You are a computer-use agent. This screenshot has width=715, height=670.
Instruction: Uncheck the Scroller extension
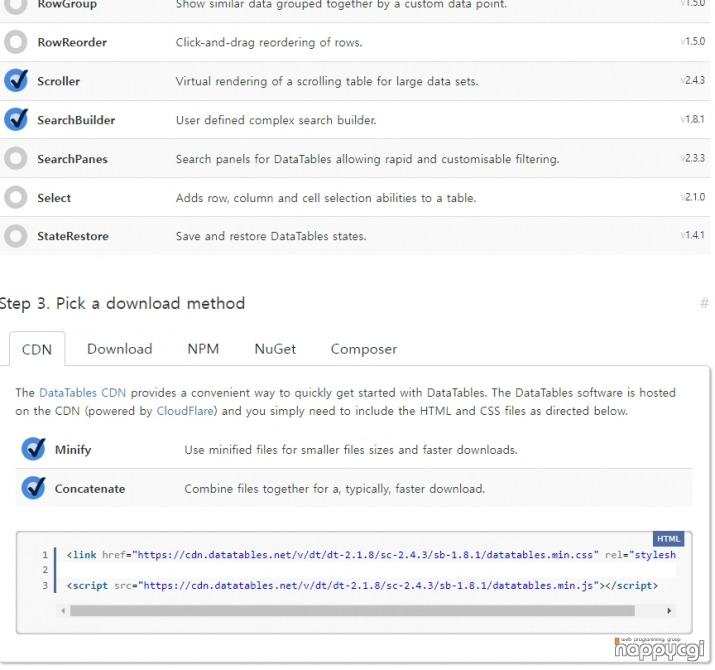(x=16, y=81)
